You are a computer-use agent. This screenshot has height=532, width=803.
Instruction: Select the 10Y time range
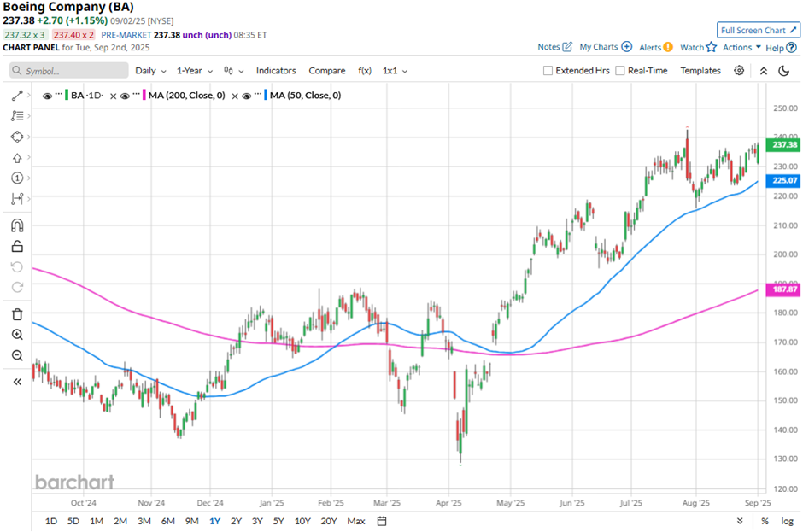[x=302, y=521]
